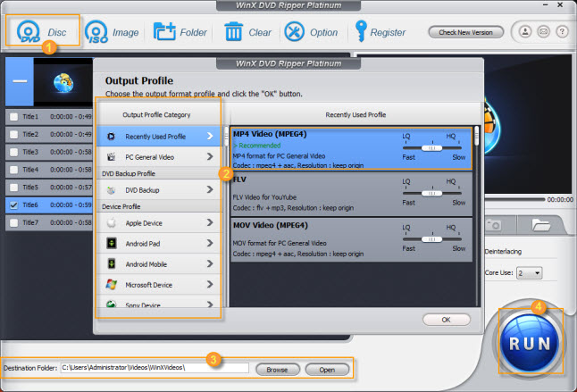Click the big RUN button

tap(531, 342)
